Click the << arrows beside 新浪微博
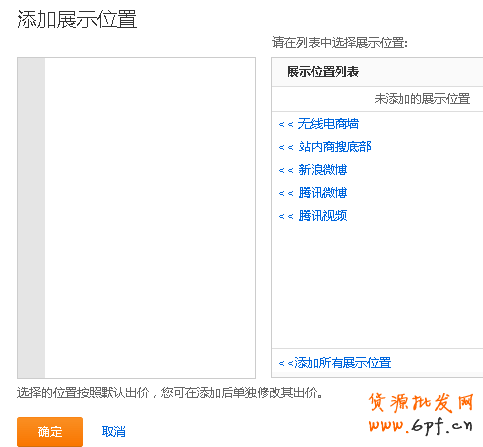Screen dimensions: 483x447 [x=286, y=171]
